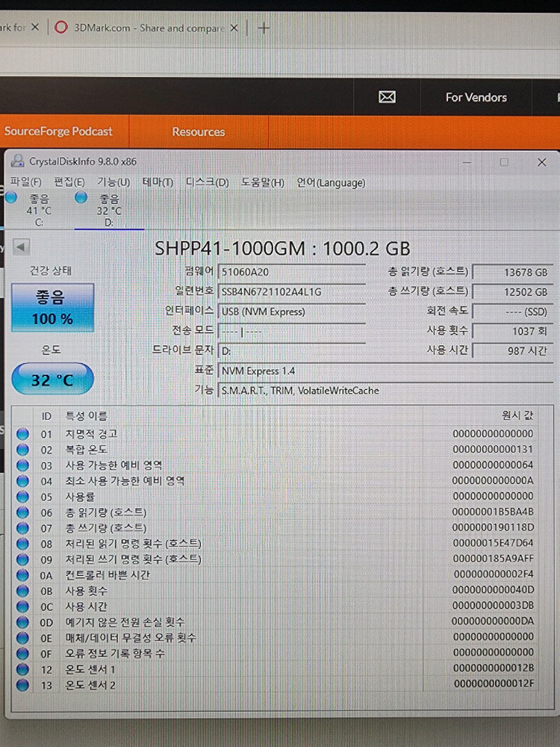This screenshot has height=747, width=560.
Task: Click the drive title SHPP41-1000GM : 1000.2 GB
Action: click(x=282, y=248)
